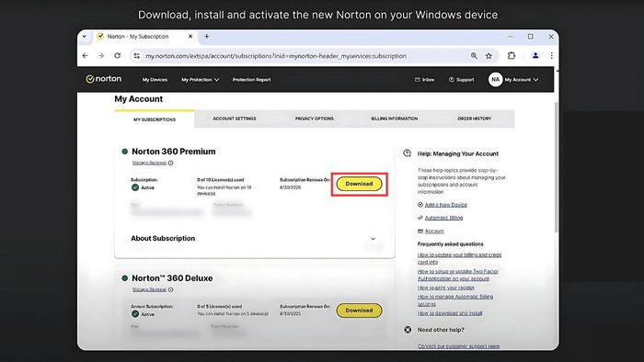
Task: Switch to Privacy Options tab
Action: [x=315, y=119]
